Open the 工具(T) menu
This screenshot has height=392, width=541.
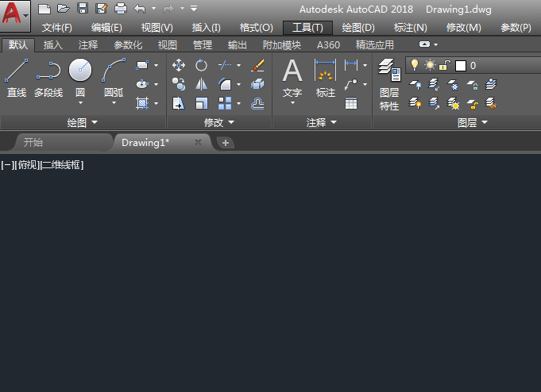coord(307,28)
